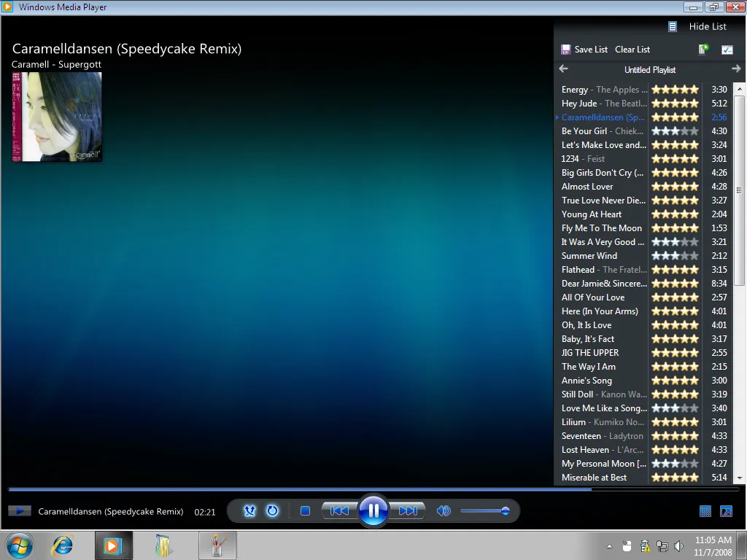Open the list options dropdown
747x560 pixels.
point(727,50)
